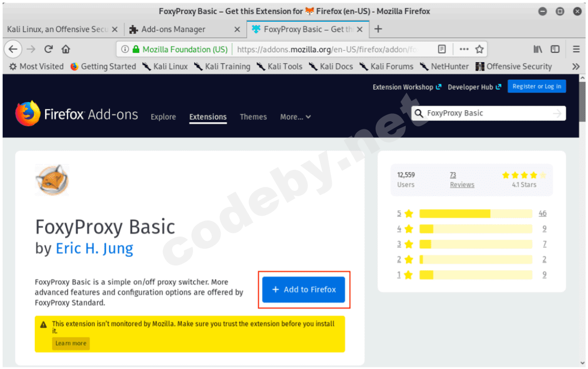The image size is (588, 369).
Task: Open Getting Started bookmark
Action: coord(103,66)
